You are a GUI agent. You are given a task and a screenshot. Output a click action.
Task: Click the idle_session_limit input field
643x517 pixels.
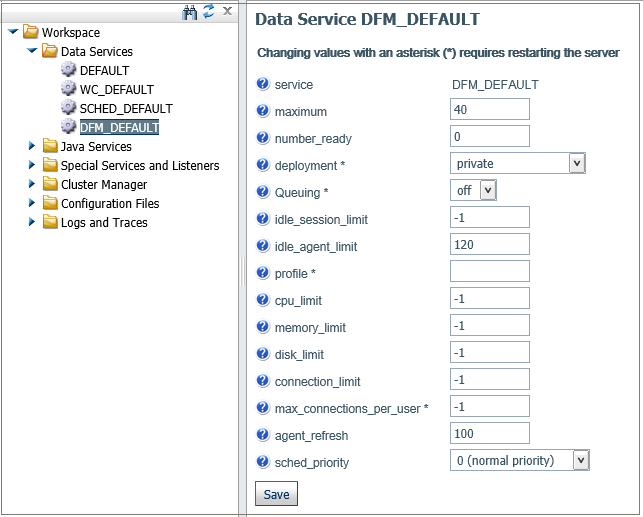click(x=490, y=217)
